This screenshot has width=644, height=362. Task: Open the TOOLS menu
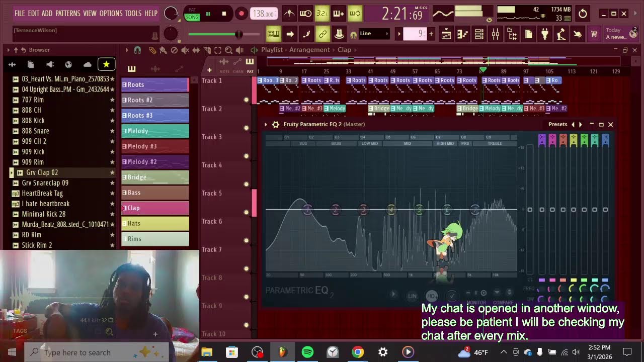click(133, 13)
